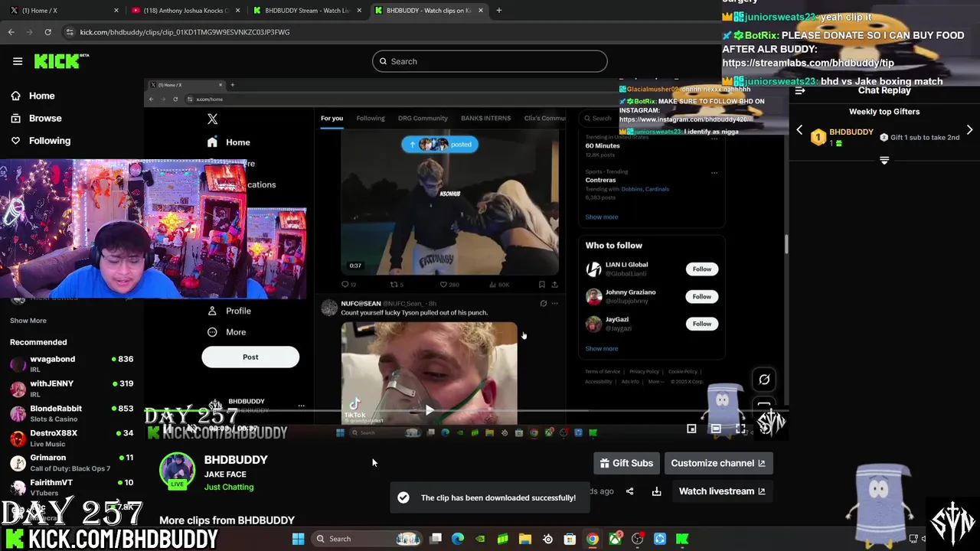The image size is (980, 551).
Task: Open Windows Start menu
Action: point(298,539)
